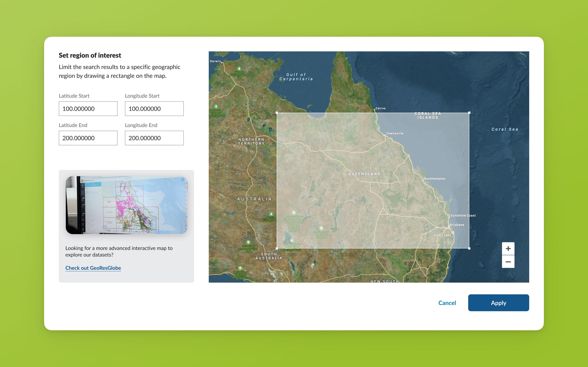Click the zoom out control on the map

[508, 261]
